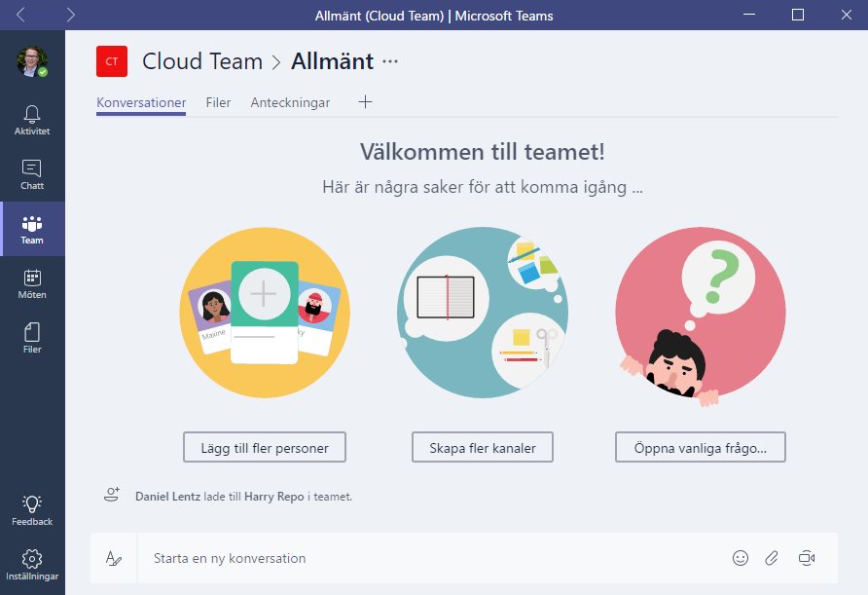The width and height of the screenshot is (868, 595).
Task: Open more options for the Allmänt channel
Action: (x=391, y=60)
